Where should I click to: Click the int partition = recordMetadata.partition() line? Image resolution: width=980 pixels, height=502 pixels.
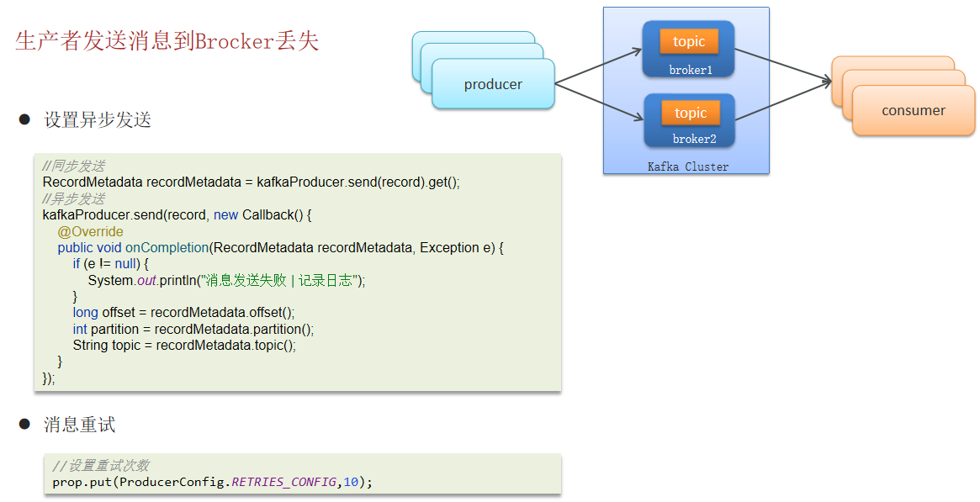(x=193, y=329)
